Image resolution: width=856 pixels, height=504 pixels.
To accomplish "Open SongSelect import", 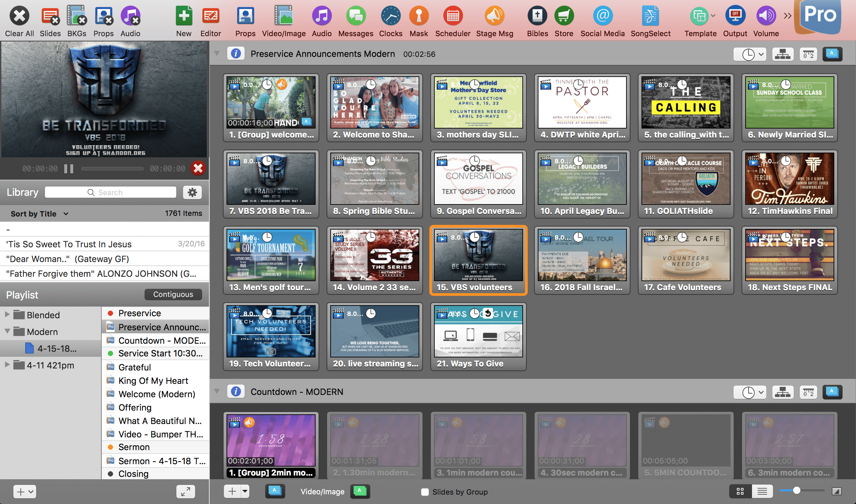I will point(651,16).
